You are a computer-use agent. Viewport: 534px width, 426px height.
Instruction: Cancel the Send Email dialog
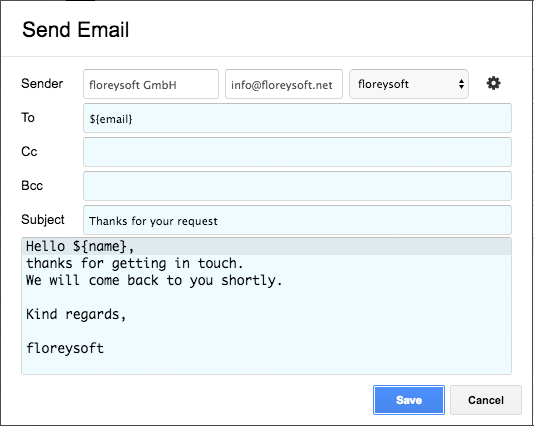[x=486, y=400]
